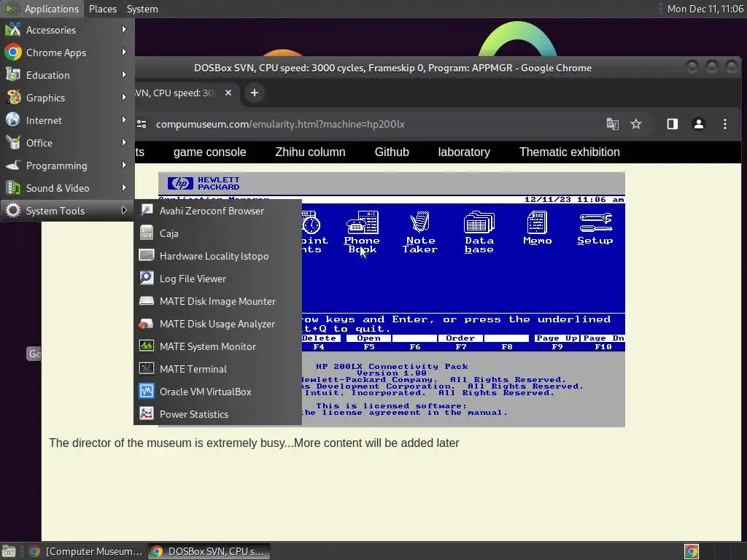Screen dimensions: 747x560
Task: Click the clock in the top panel
Action: [x=705, y=9]
